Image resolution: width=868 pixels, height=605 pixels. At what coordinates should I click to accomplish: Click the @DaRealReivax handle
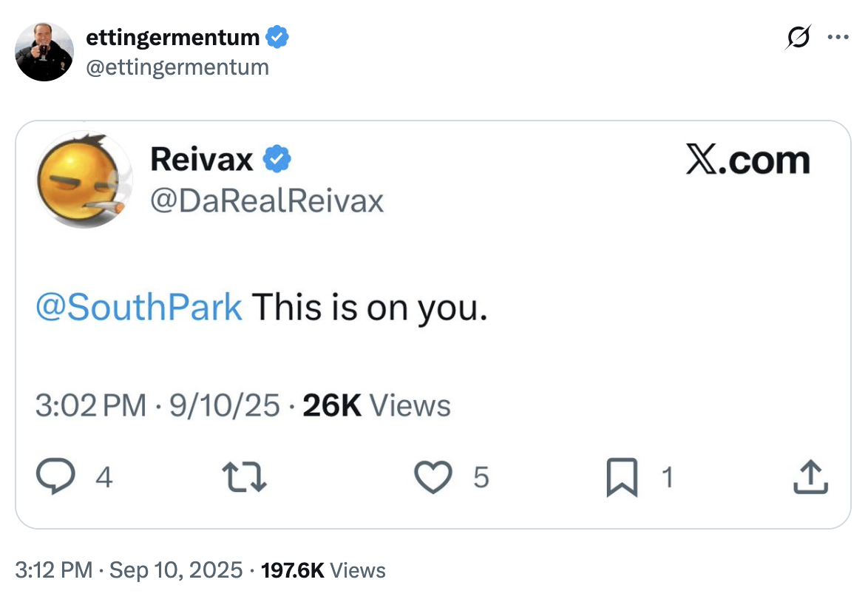(266, 200)
